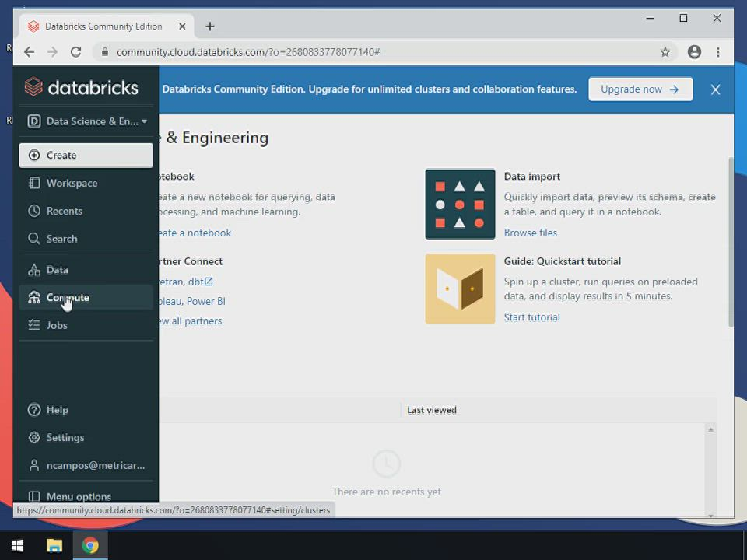
Task: Click the Workspace notebook icon
Action: click(x=34, y=183)
